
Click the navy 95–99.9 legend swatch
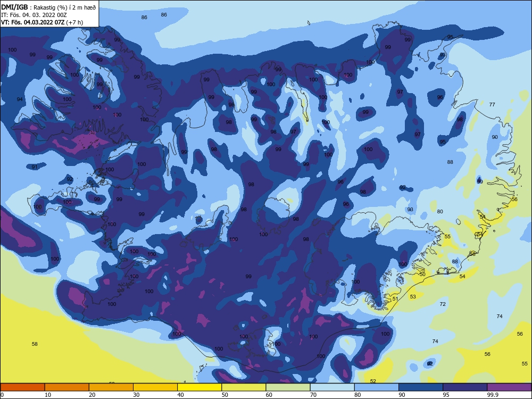[465, 387]
